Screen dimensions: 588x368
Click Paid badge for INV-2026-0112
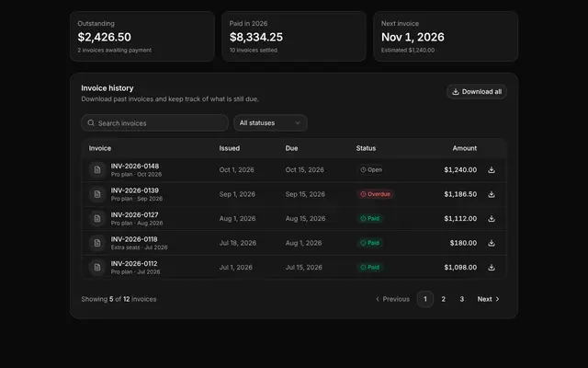(369, 268)
